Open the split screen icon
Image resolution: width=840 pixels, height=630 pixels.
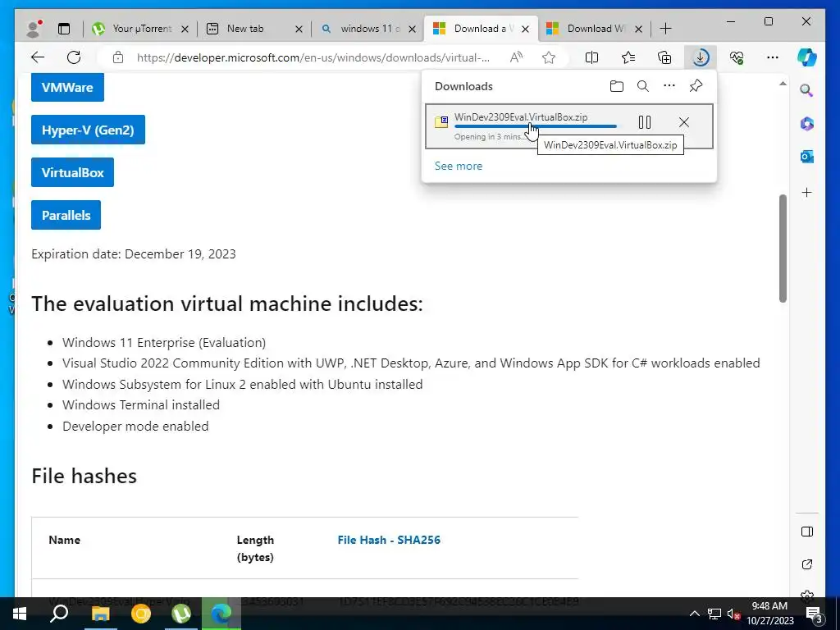(x=591, y=57)
